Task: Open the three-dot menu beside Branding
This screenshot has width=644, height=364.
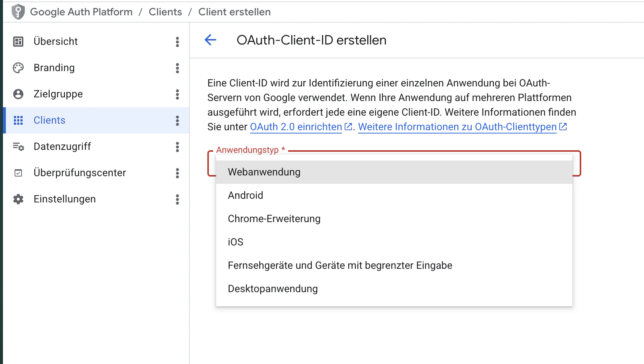Action: [177, 68]
